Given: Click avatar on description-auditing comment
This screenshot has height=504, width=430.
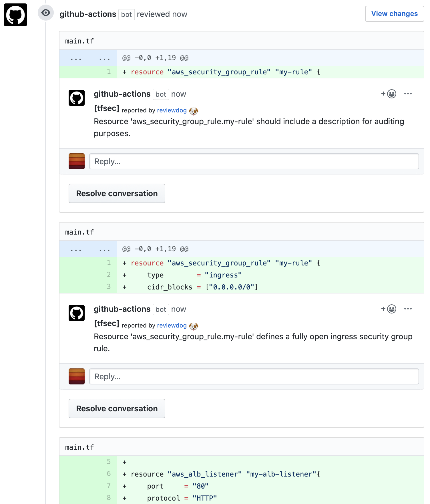Looking at the screenshot, I should (77, 98).
